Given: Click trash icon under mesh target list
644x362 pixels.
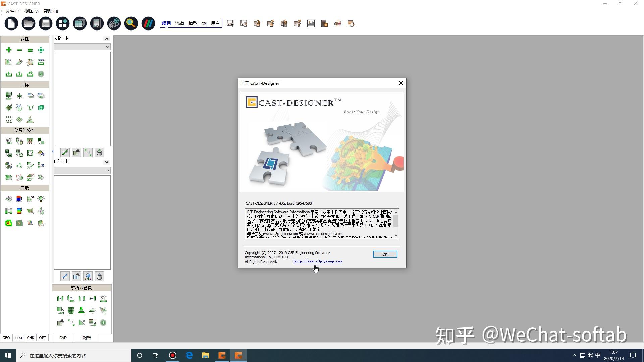Looking at the screenshot, I should click(x=99, y=153).
